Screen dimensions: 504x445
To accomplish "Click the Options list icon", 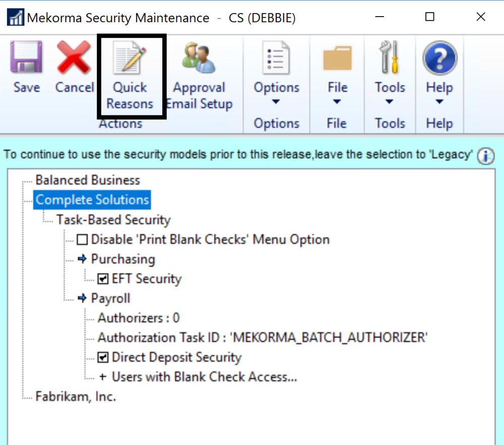I will [x=276, y=58].
